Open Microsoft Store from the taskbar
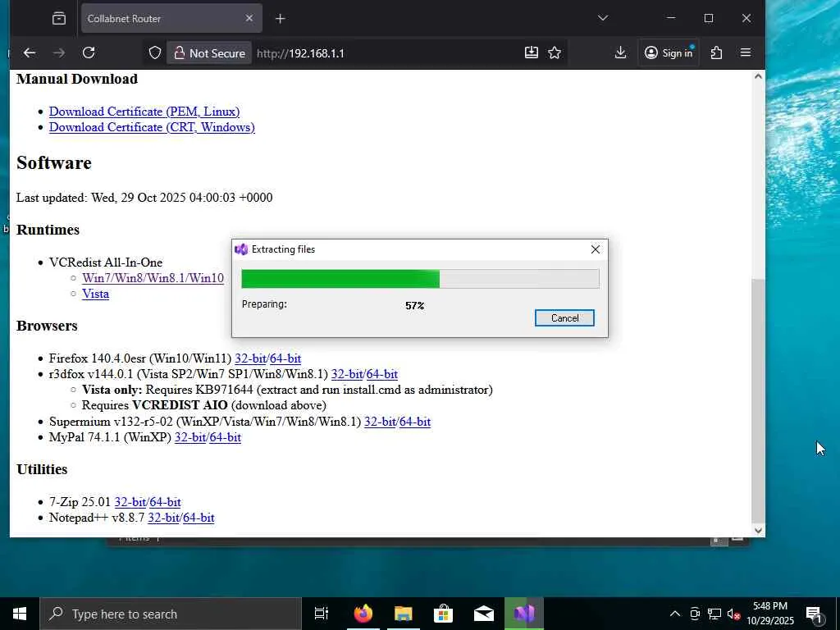 click(x=444, y=614)
